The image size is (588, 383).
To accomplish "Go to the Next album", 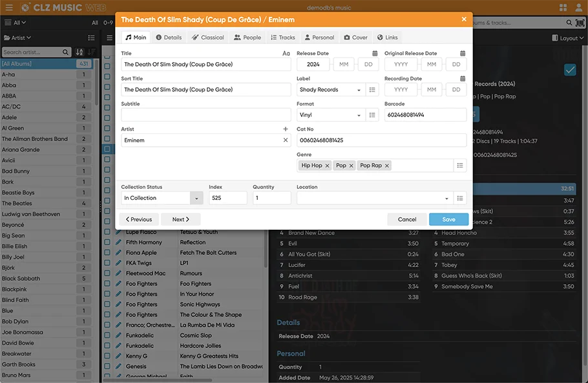I will [x=181, y=219].
